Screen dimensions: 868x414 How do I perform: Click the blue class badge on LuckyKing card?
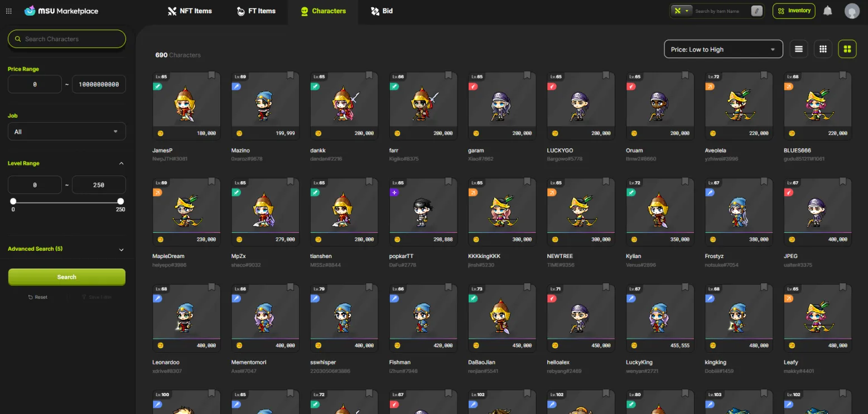click(631, 299)
